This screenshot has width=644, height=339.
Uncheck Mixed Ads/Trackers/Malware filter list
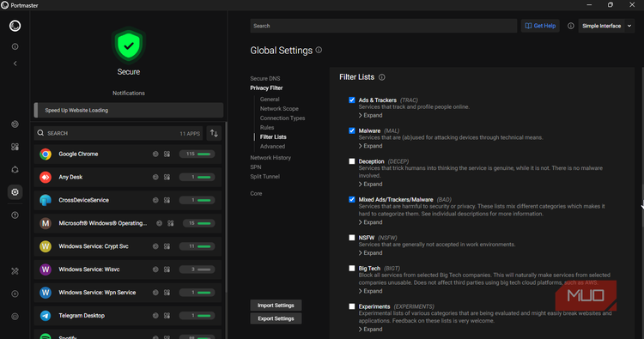click(351, 199)
